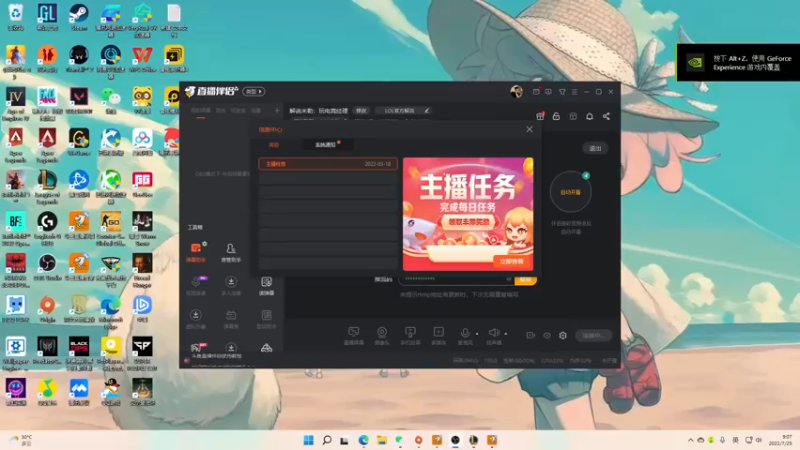Open the mode pill dropdown beside logo
This screenshot has width=800, height=450.
pos(254,92)
